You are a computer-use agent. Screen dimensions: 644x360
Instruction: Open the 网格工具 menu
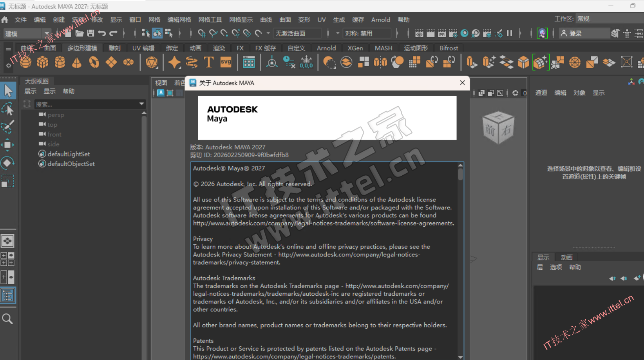pyautogui.click(x=210, y=20)
